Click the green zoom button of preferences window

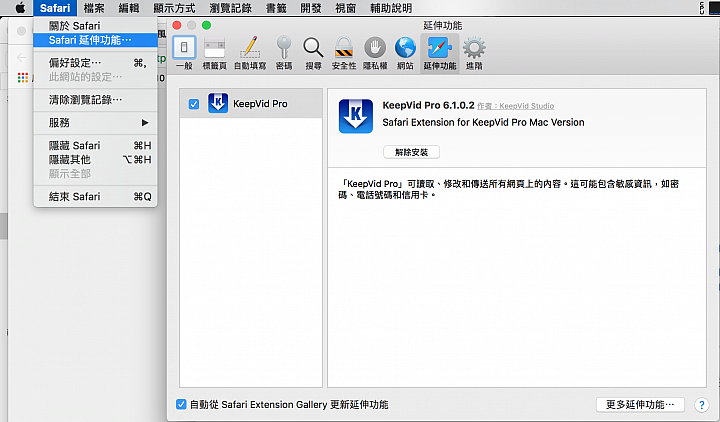click(207, 25)
